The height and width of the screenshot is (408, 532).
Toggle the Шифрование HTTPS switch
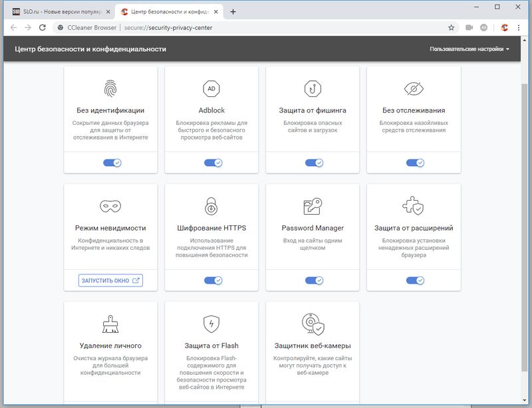pyautogui.click(x=213, y=280)
